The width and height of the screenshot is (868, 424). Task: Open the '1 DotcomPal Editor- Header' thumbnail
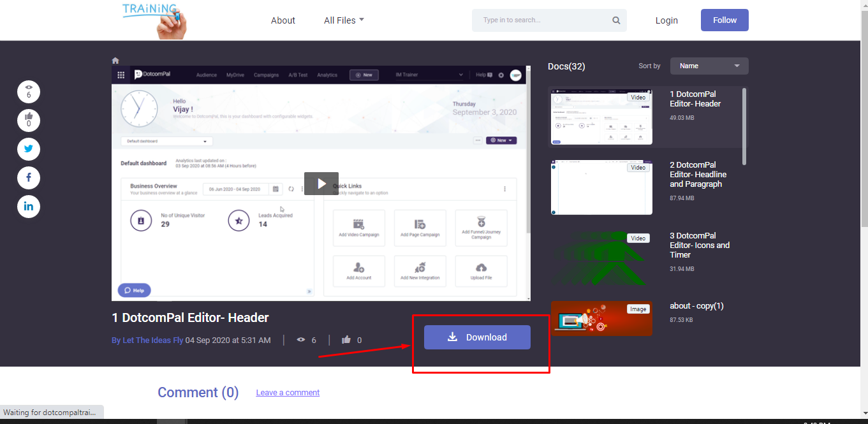point(601,117)
